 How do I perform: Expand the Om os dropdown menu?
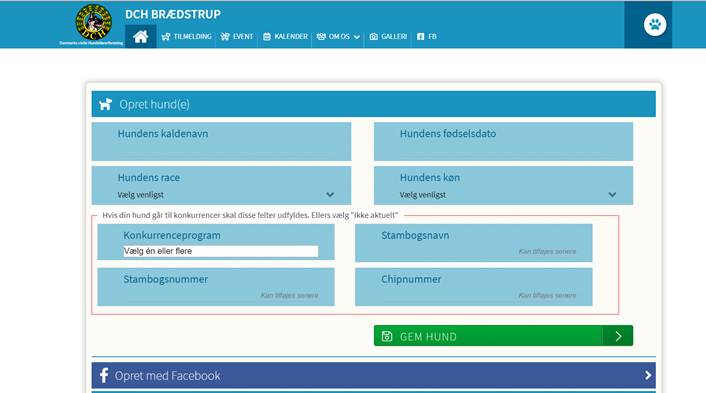[338, 36]
